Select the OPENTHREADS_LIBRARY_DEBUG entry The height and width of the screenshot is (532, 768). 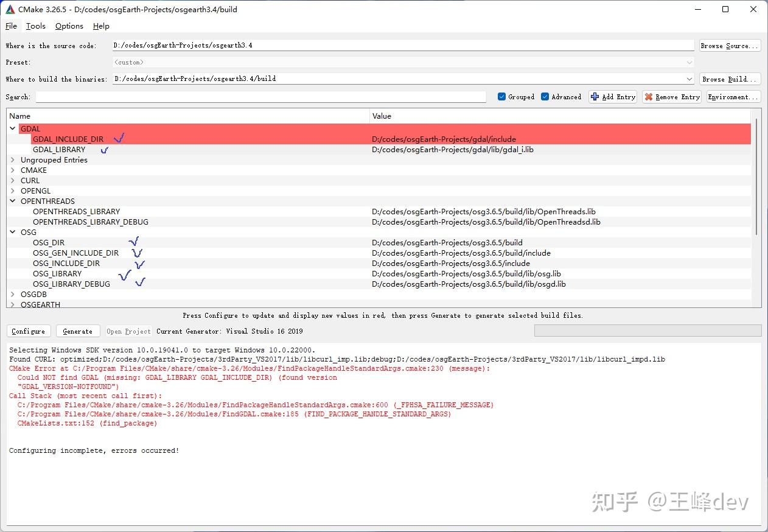91,222
